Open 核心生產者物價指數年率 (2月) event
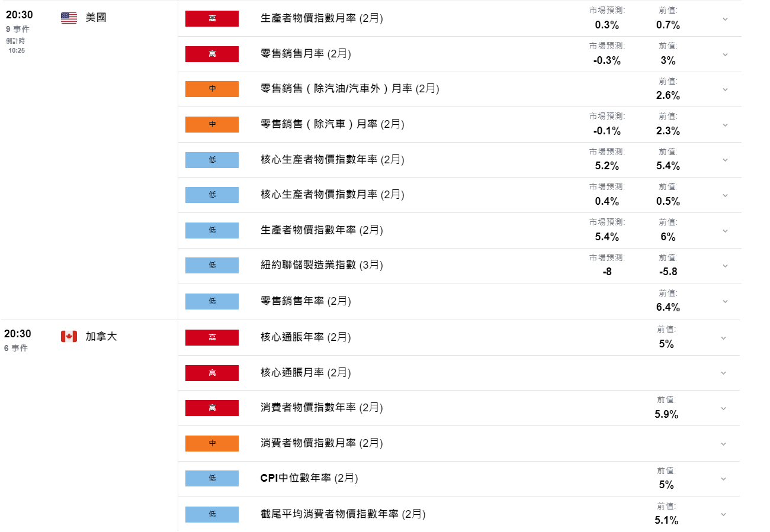770x532 pixels. click(332, 159)
